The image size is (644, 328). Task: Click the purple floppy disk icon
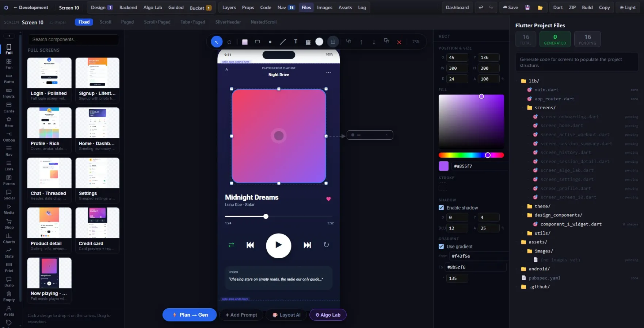(527, 7)
